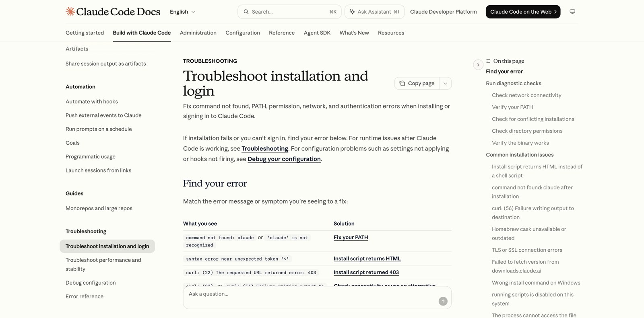This screenshot has height=318, width=644.
Task: Click Claude Code on the Web button
Action: [523, 12]
